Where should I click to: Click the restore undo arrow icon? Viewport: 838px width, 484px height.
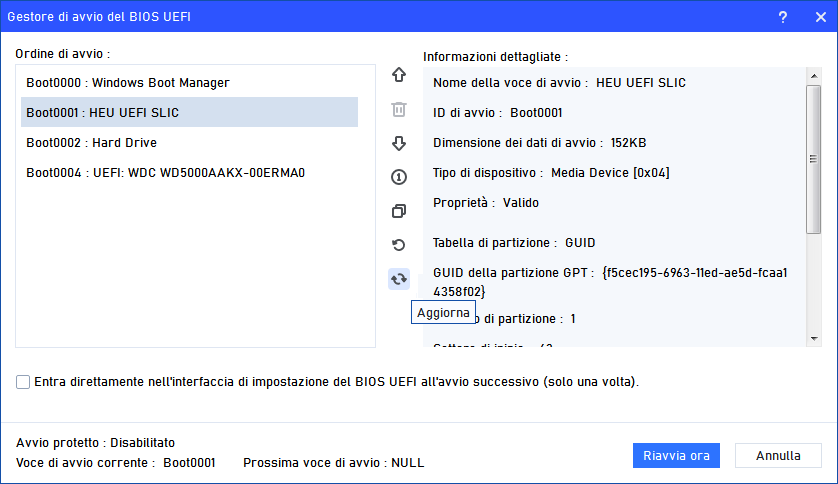pos(399,245)
